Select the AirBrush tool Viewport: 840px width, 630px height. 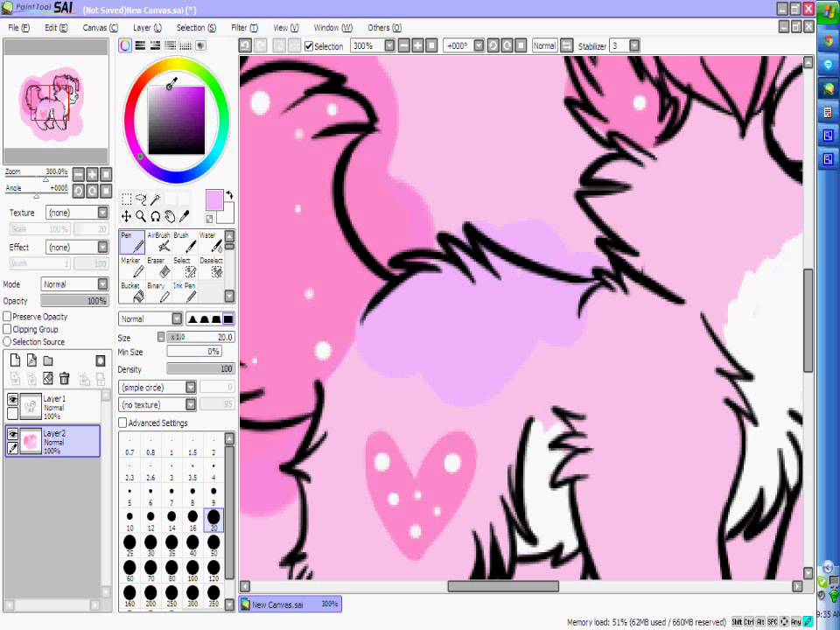tap(158, 242)
